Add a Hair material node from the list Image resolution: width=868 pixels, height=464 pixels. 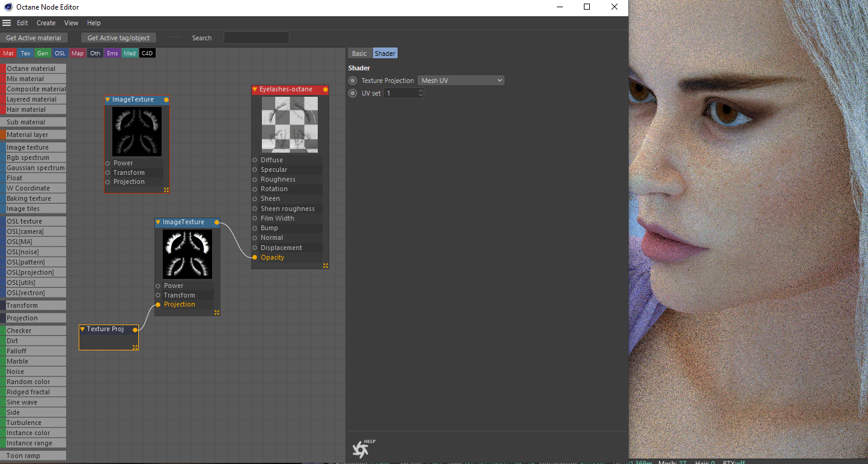(33, 109)
